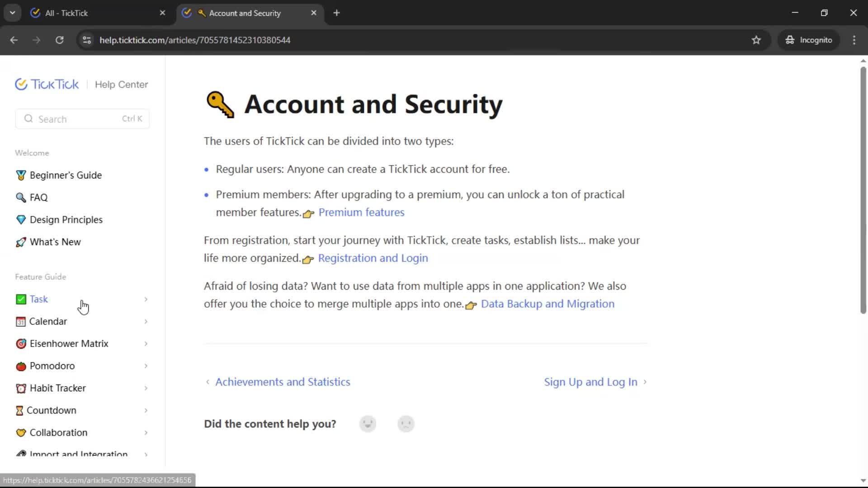Bookmark this page with the star icon
The height and width of the screenshot is (488, 868).
tap(756, 40)
